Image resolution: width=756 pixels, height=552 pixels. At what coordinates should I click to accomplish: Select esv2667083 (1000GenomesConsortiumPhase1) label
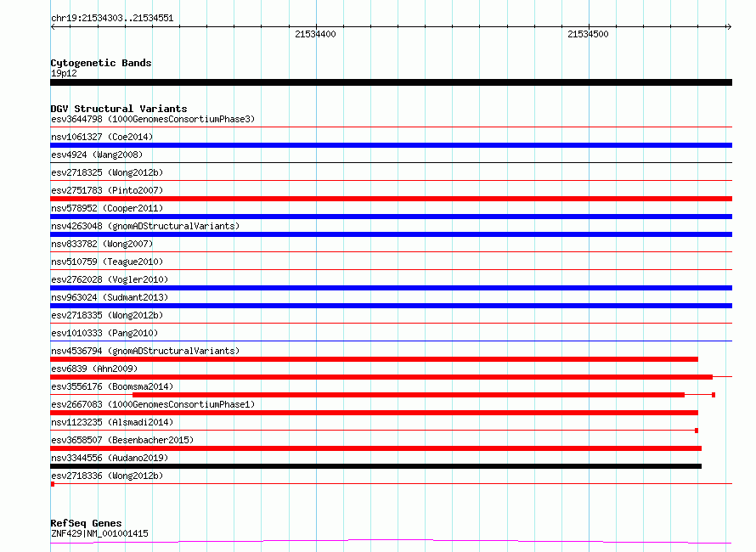coord(153,404)
